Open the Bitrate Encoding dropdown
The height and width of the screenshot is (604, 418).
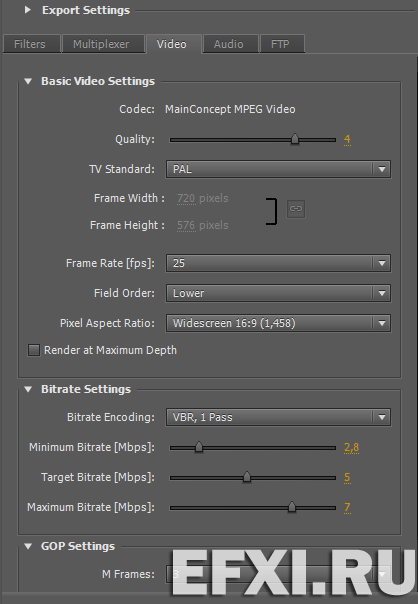pos(278,417)
